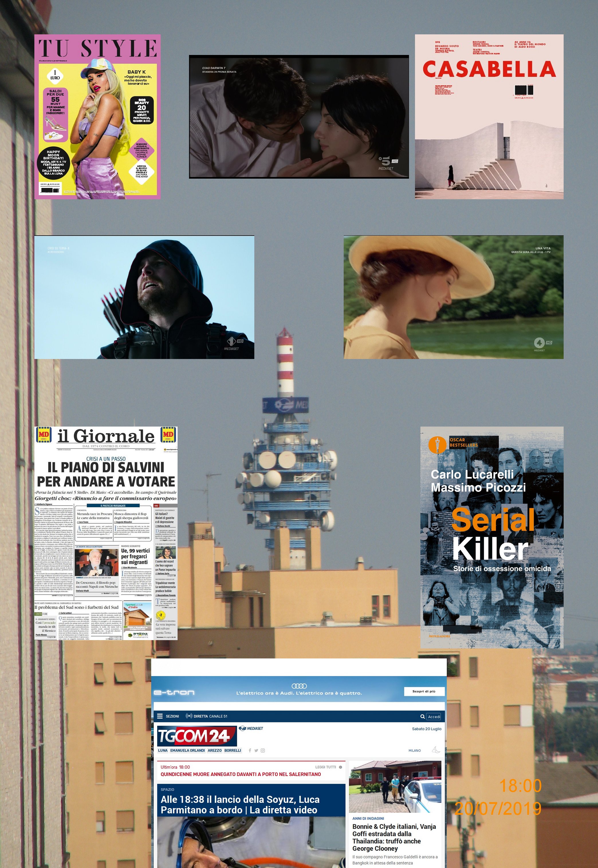Select the LUNA topic tag
The image size is (598, 868).
pos(163,750)
